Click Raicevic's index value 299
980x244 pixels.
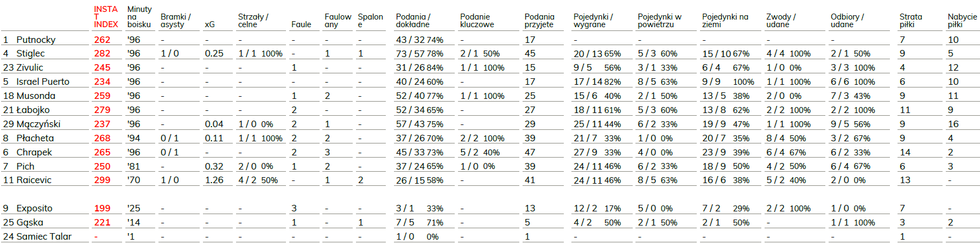(x=102, y=180)
